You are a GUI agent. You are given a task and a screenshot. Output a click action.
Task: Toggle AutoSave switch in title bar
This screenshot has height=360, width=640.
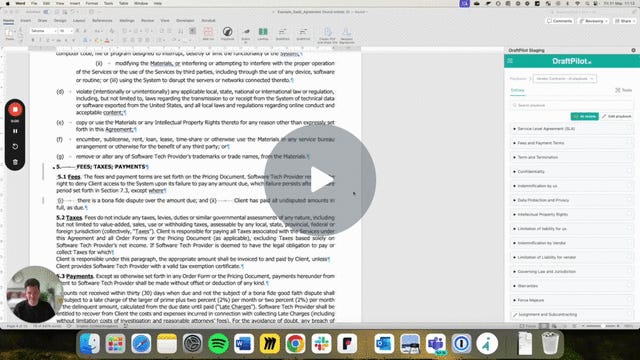pyautogui.click(x=46, y=12)
